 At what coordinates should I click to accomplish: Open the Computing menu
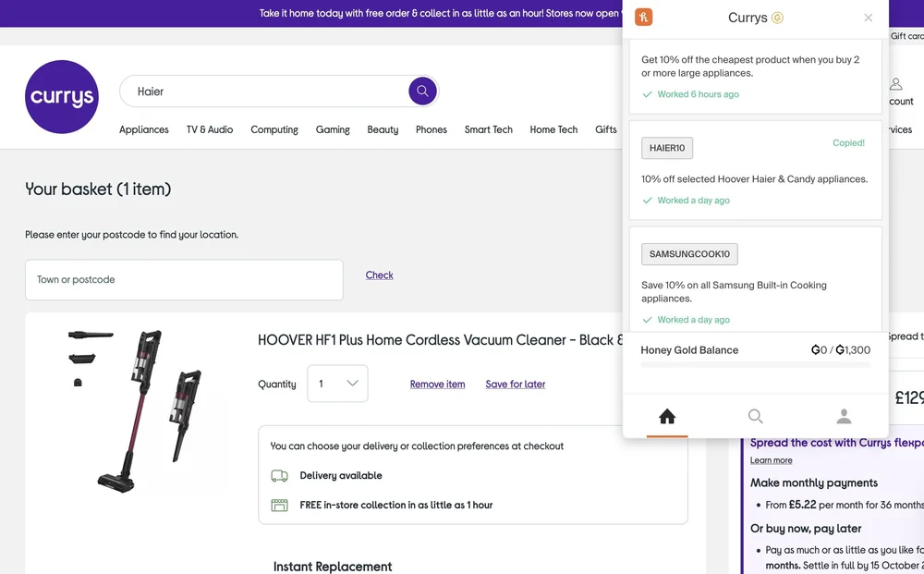[274, 129]
